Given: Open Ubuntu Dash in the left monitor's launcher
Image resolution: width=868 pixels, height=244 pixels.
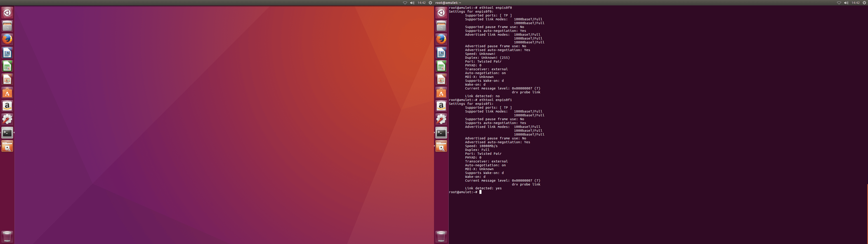Looking at the screenshot, I should point(7,13).
